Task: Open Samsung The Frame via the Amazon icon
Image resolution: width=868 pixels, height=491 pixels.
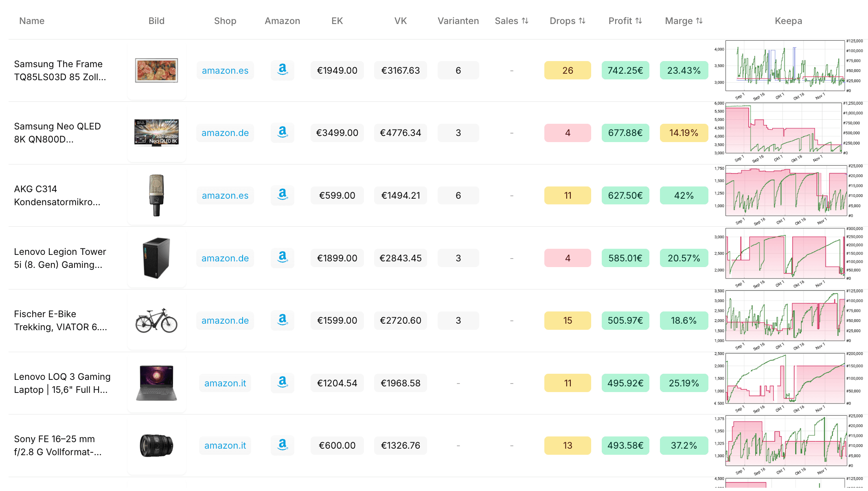Action: click(x=283, y=70)
